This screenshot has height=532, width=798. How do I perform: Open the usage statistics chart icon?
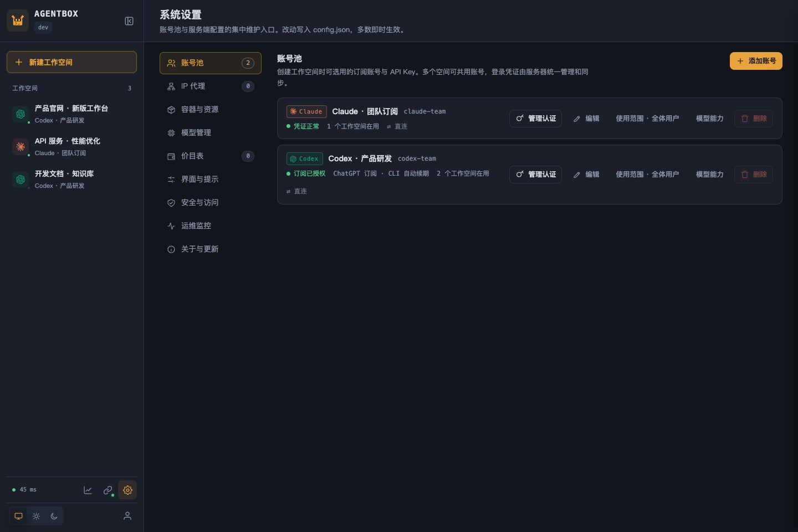tap(88, 490)
